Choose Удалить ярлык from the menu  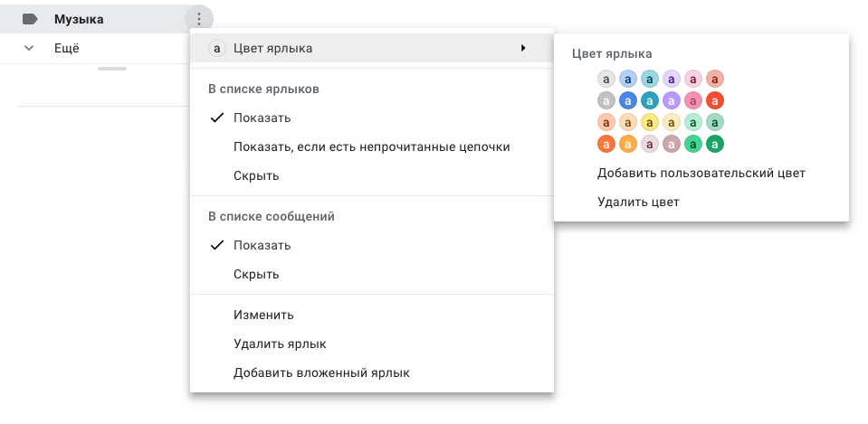280,344
